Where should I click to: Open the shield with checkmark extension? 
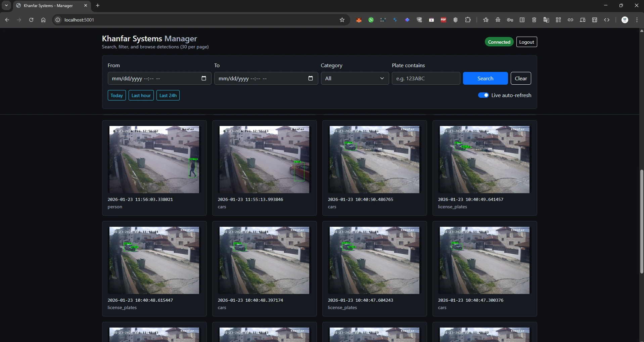click(x=419, y=20)
